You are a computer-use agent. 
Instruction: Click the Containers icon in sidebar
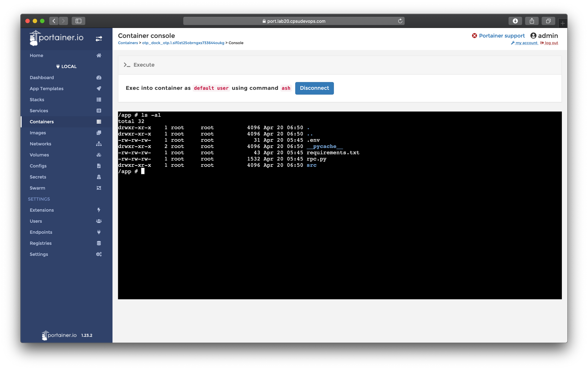(x=99, y=122)
